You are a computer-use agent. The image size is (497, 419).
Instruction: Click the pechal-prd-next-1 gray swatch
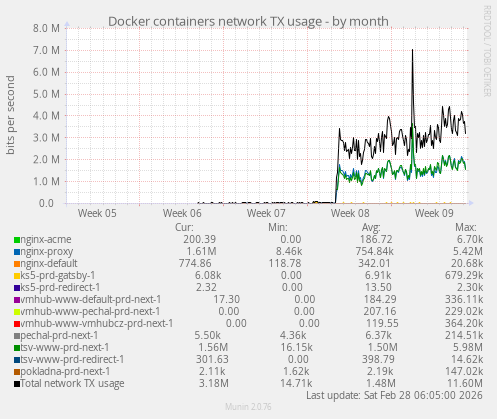pyautogui.click(x=17, y=336)
